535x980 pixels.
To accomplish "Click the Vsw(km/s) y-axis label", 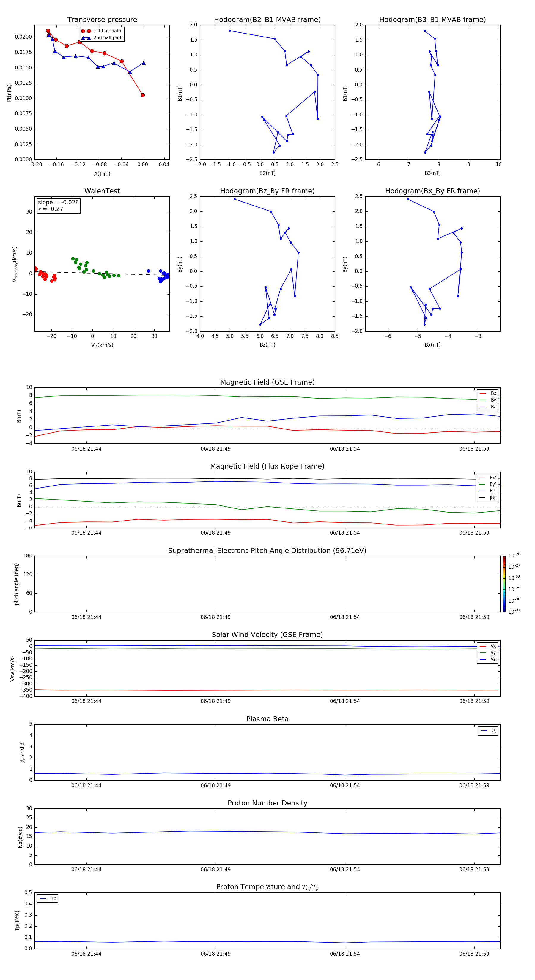I will coord(12,668).
